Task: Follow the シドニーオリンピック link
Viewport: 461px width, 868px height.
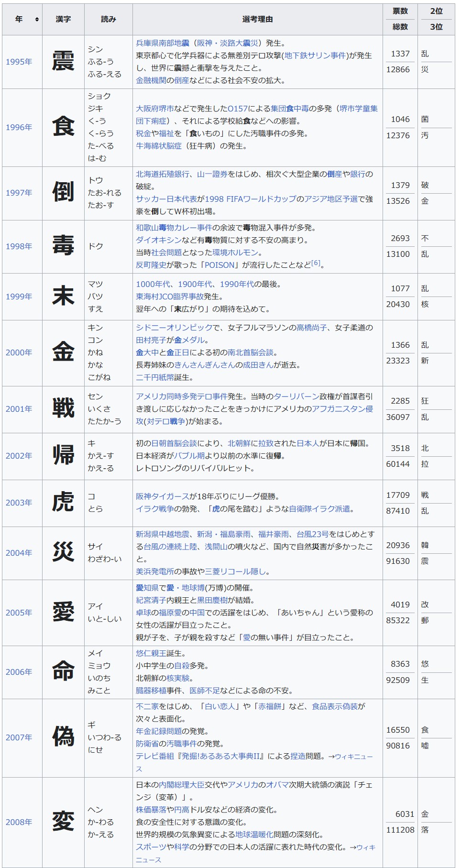Action: coord(174,328)
